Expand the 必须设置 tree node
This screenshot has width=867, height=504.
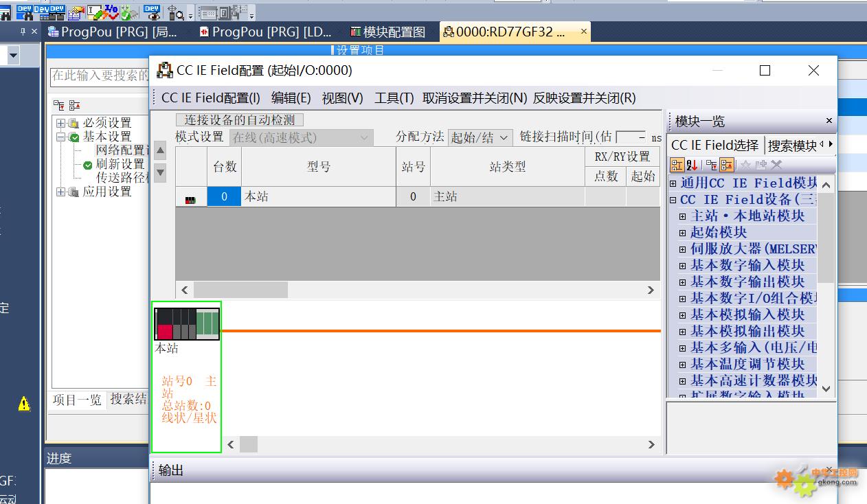tap(60, 123)
